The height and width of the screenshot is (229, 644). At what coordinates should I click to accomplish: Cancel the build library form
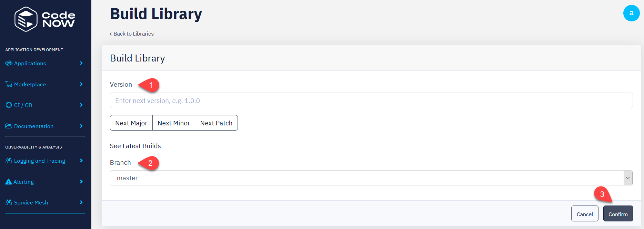585,213
